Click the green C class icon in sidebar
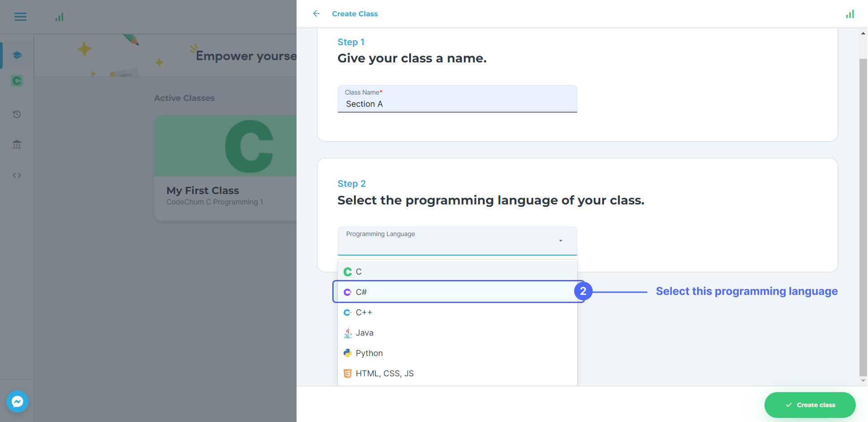The width and height of the screenshot is (868, 422). [x=17, y=81]
